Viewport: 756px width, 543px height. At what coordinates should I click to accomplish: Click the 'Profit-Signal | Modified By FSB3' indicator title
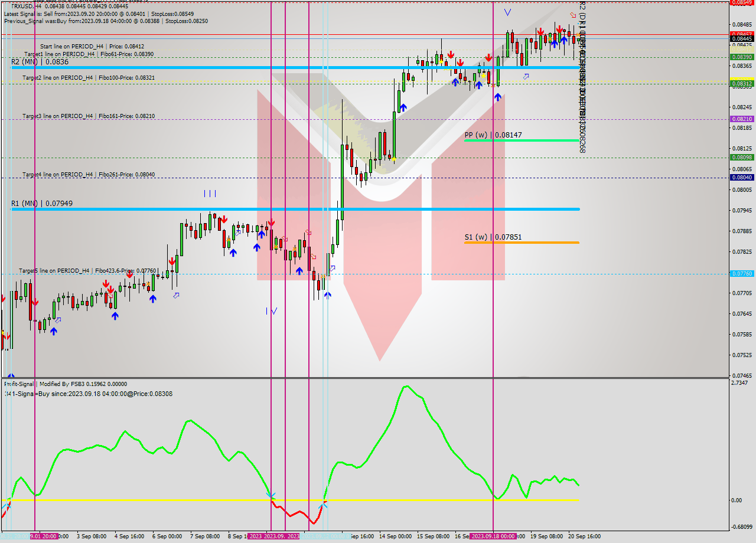[x=65, y=384]
